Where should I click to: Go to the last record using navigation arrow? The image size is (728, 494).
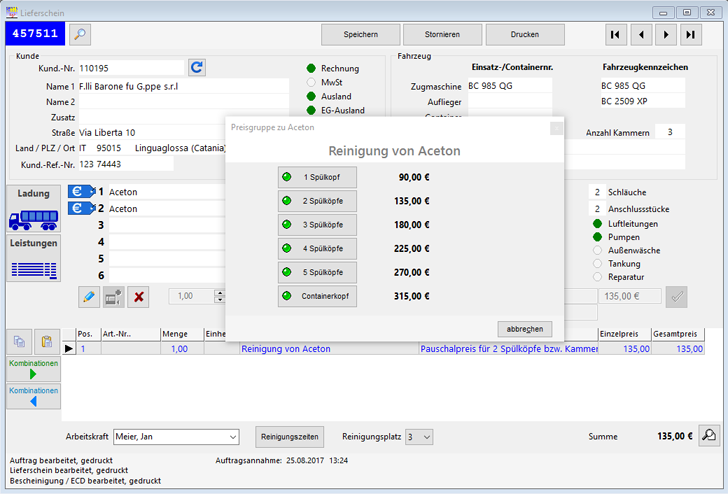[691, 35]
